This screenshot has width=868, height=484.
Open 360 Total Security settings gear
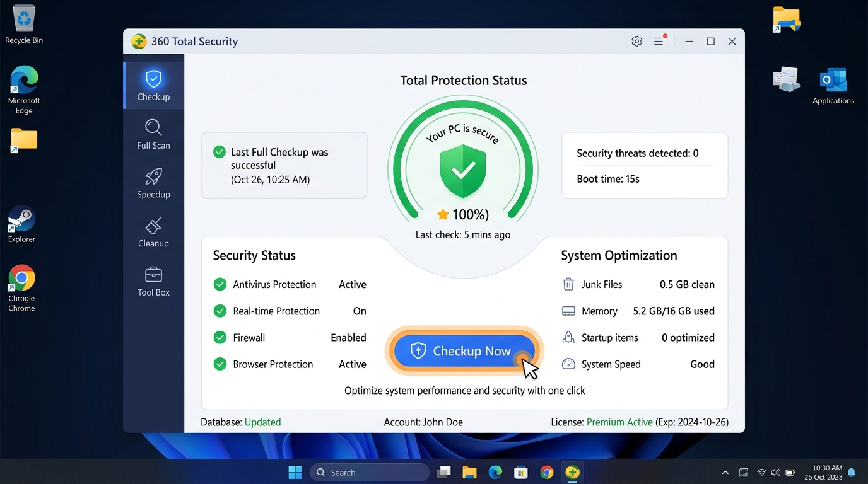(636, 41)
